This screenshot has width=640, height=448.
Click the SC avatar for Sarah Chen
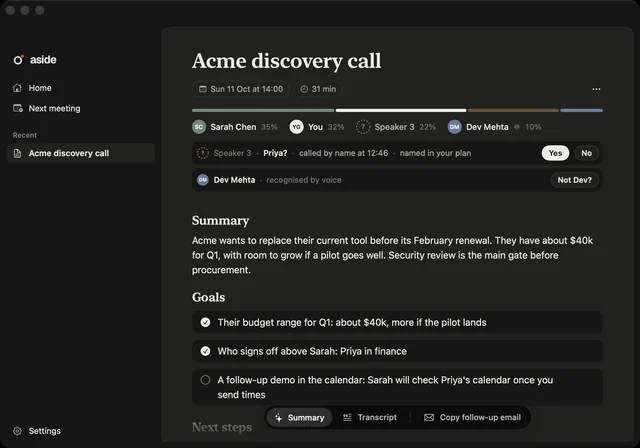(199, 127)
